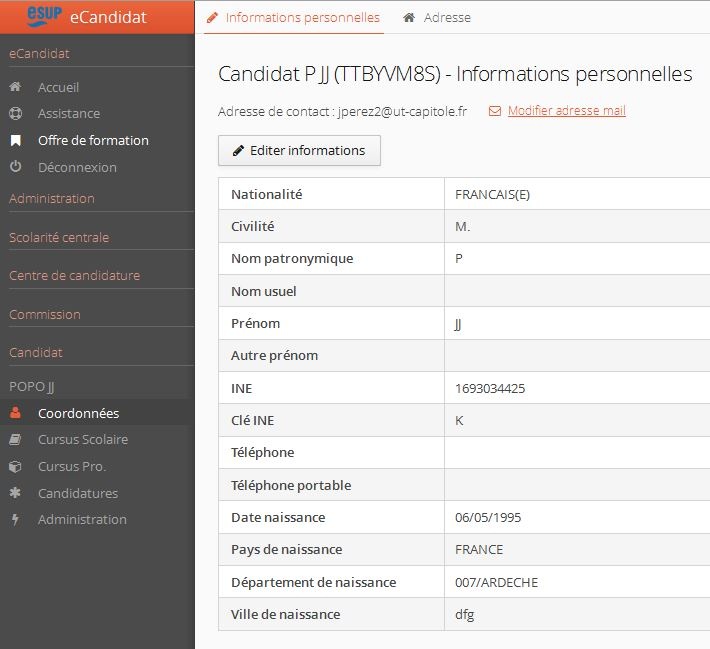The height and width of the screenshot is (649, 710).
Task: Click the envelope icon near Modifier adresse mail
Action: pos(495,111)
